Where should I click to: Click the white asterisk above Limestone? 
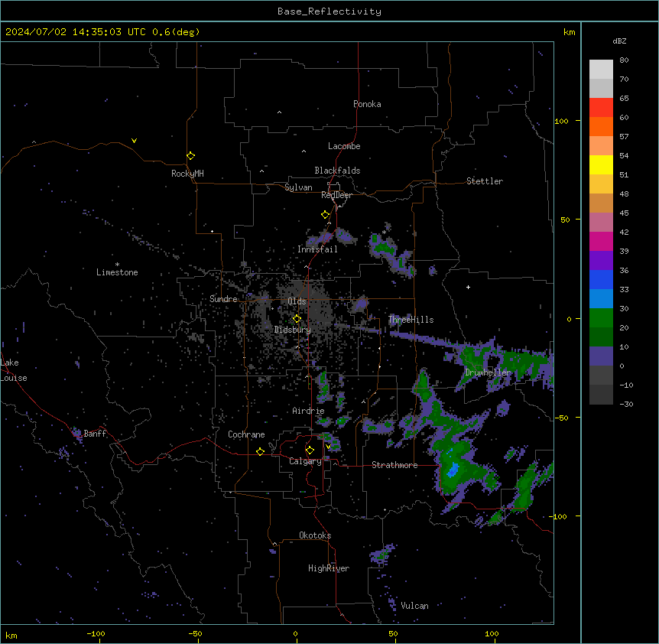click(x=117, y=265)
